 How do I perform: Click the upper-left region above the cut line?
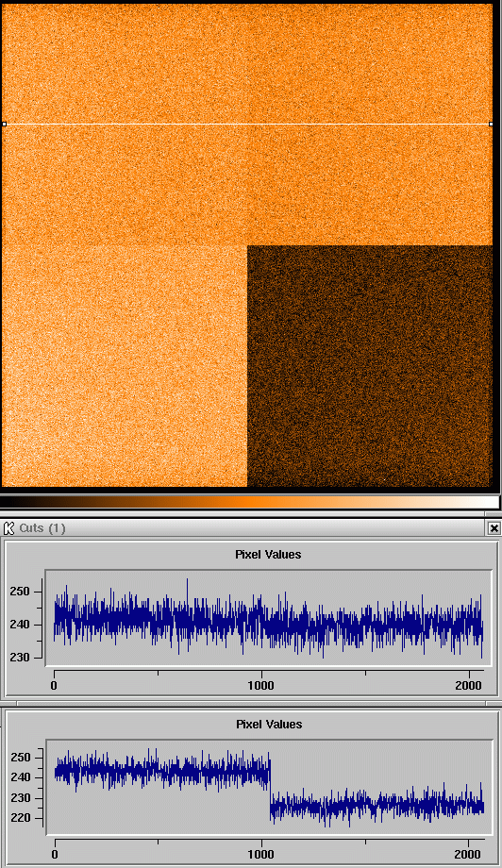pos(124,63)
